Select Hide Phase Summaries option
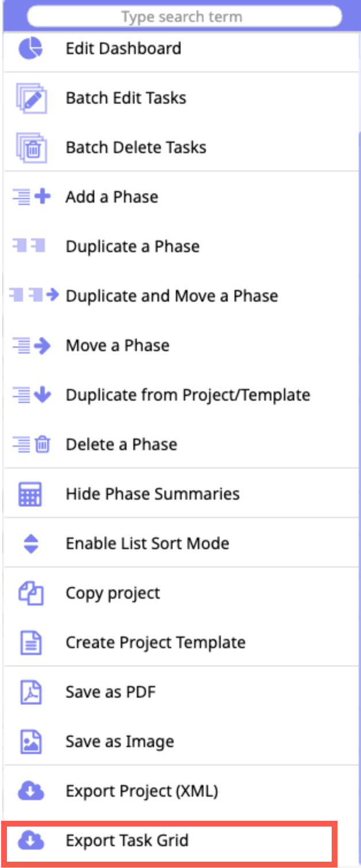361x868 pixels. point(152,494)
